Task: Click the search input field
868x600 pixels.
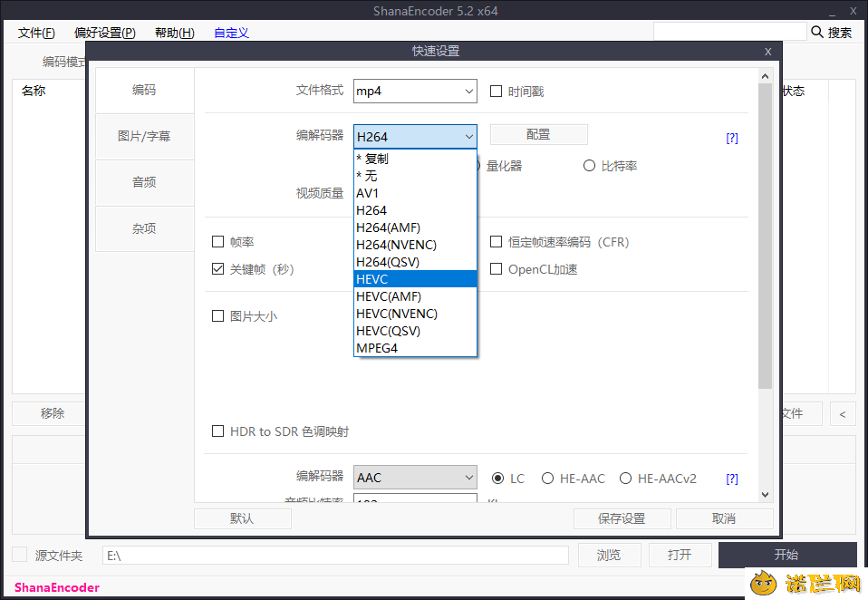Action: tap(729, 32)
